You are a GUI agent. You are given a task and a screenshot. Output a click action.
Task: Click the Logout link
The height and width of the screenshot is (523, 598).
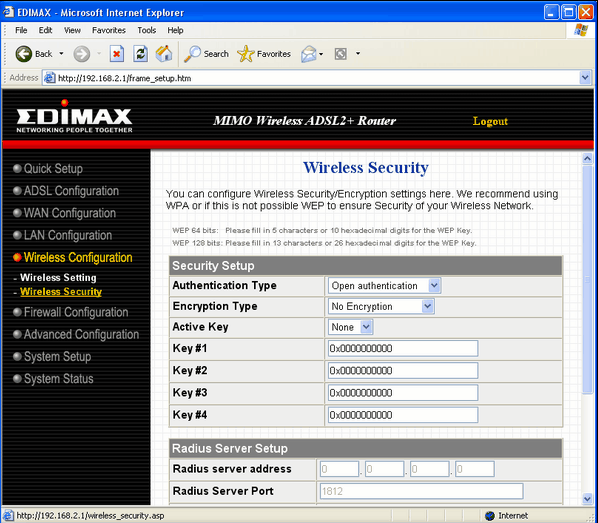point(490,121)
